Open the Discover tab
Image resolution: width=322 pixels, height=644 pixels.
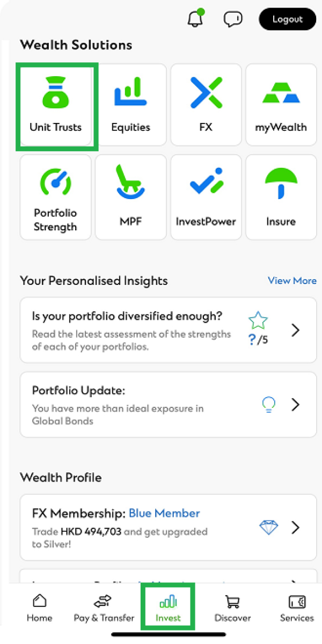pyautogui.click(x=232, y=609)
